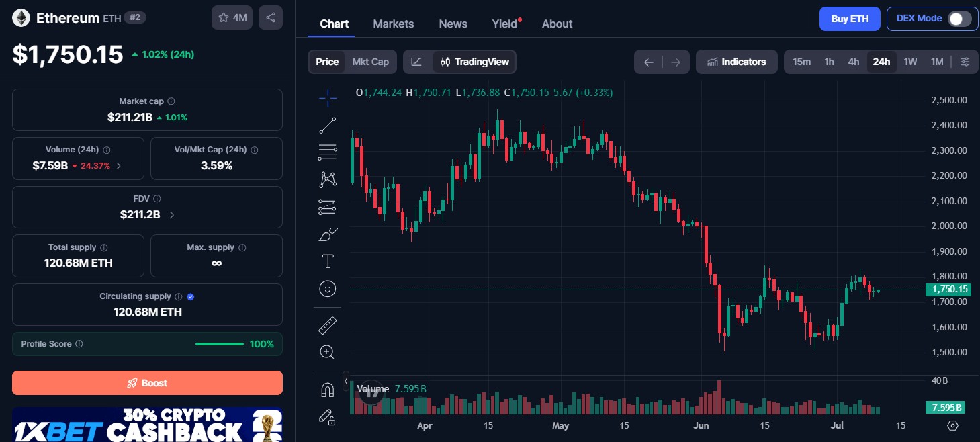Screen dimensions: 980x442
Task: Click the 7.595 B volume axis label
Action: coord(945,408)
